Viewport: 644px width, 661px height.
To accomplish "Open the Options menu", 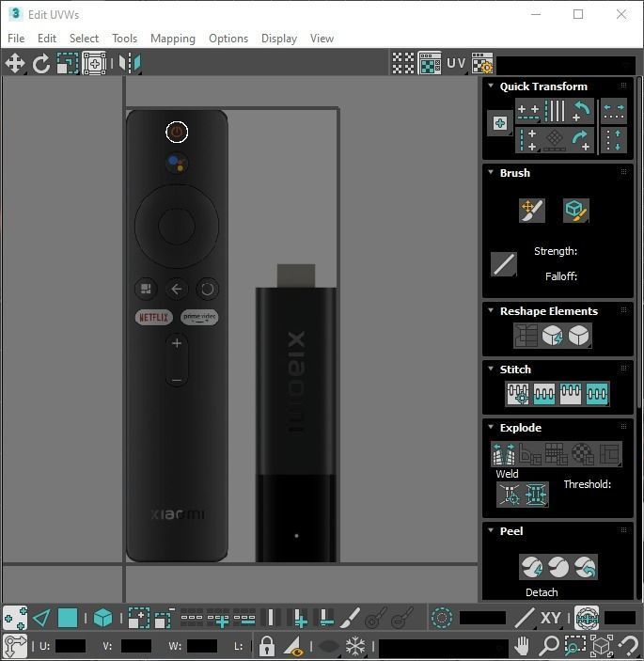I will pos(228,39).
